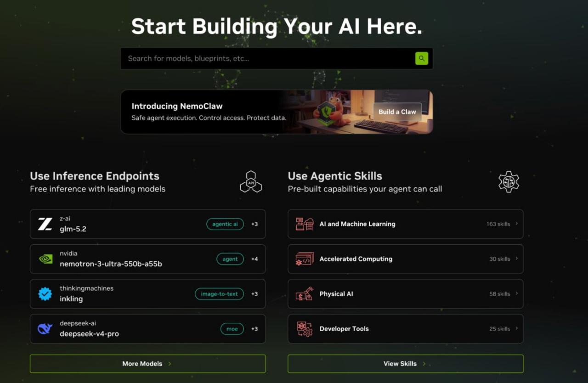Click the AI and Machine Learning icon
The width and height of the screenshot is (588, 383).
click(305, 224)
